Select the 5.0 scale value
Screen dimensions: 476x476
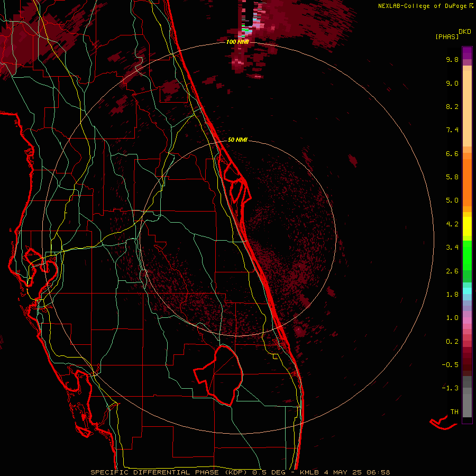pos(452,200)
